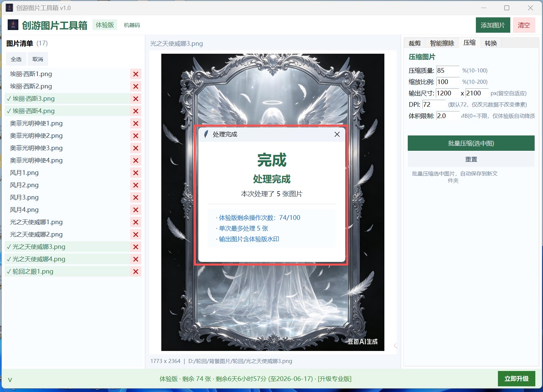
Task: Toggle selection of 埃丽·西斯3.png
Action: (67, 99)
